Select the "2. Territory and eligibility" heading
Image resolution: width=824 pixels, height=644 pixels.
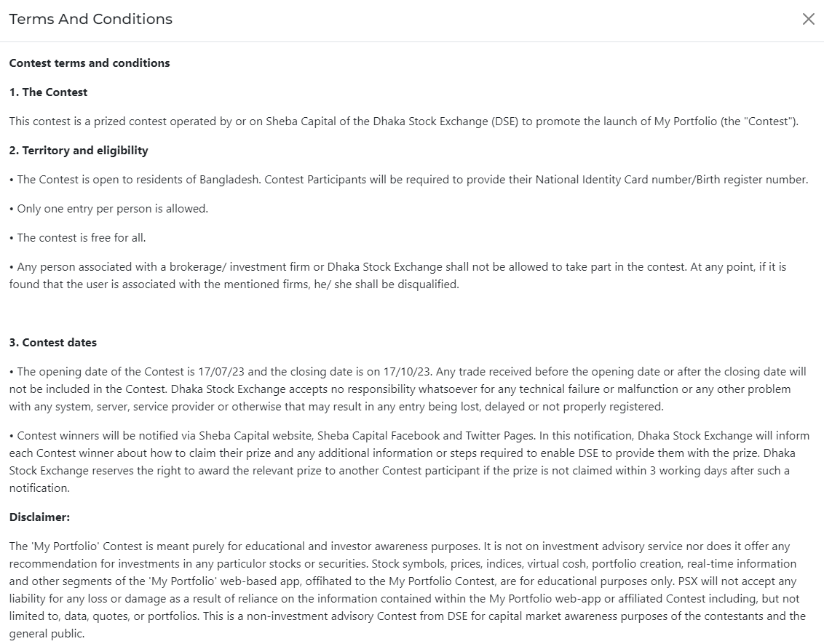(79, 151)
